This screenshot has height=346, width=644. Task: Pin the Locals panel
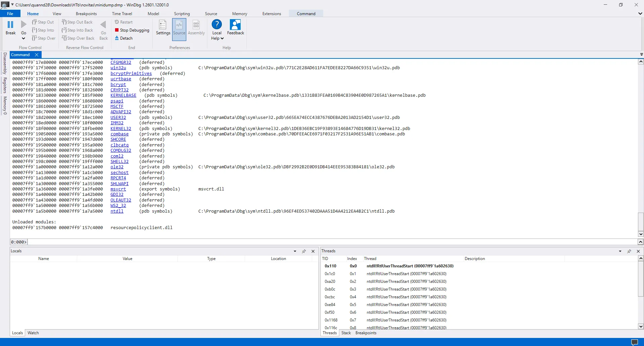304,251
